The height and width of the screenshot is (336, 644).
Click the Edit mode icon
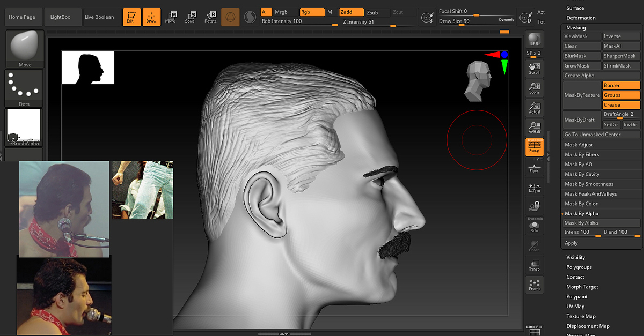click(131, 17)
